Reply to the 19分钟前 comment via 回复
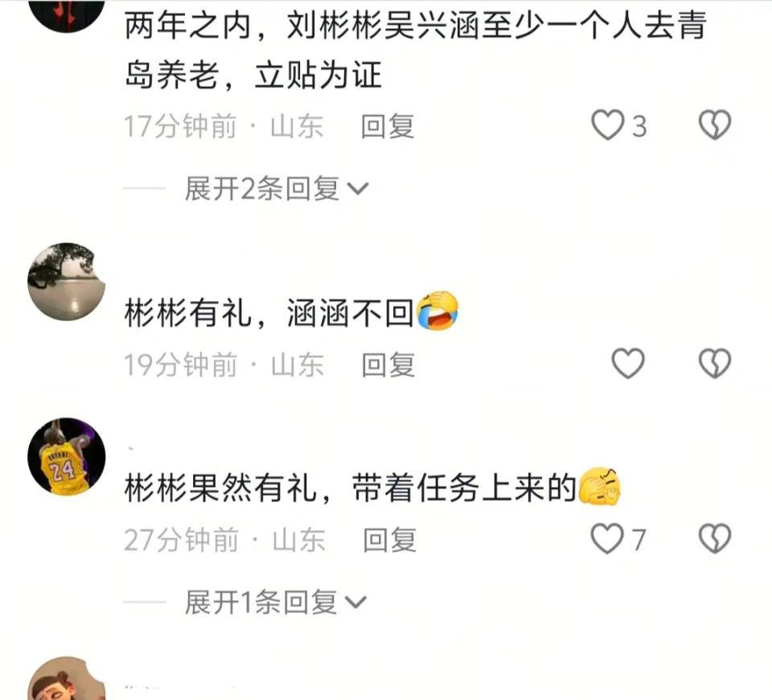Image resolution: width=772 pixels, height=700 pixels. tap(388, 365)
